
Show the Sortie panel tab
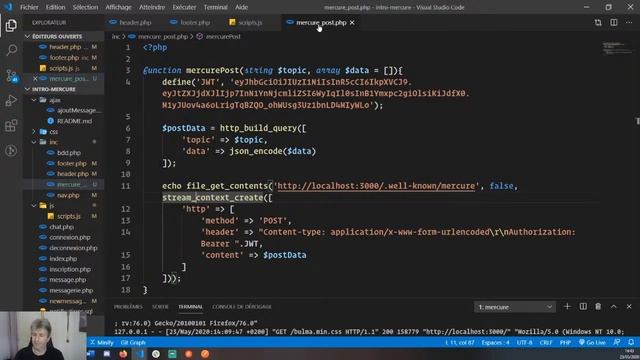tap(160, 307)
